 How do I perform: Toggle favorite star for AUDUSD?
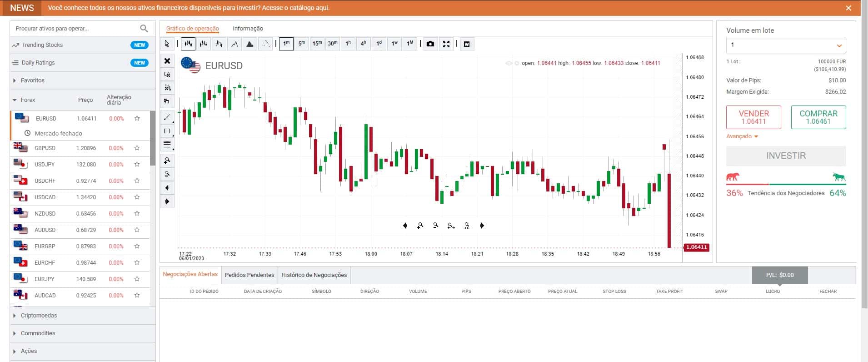click(137, 230)
